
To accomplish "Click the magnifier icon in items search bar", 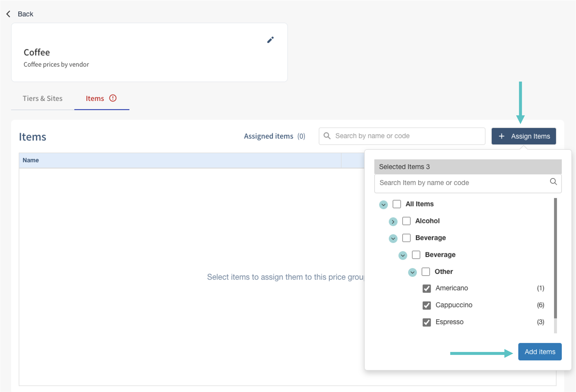I will click(327, 136).
